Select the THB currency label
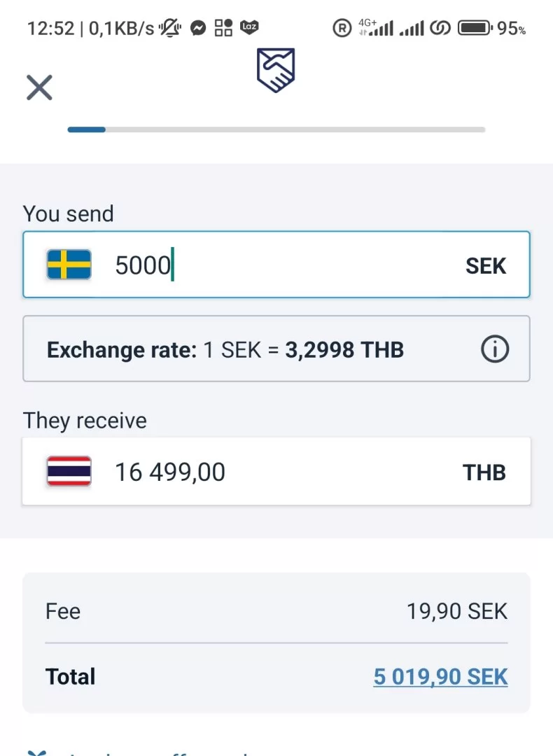This screenshot has width=553, height=756. point(484,472)
